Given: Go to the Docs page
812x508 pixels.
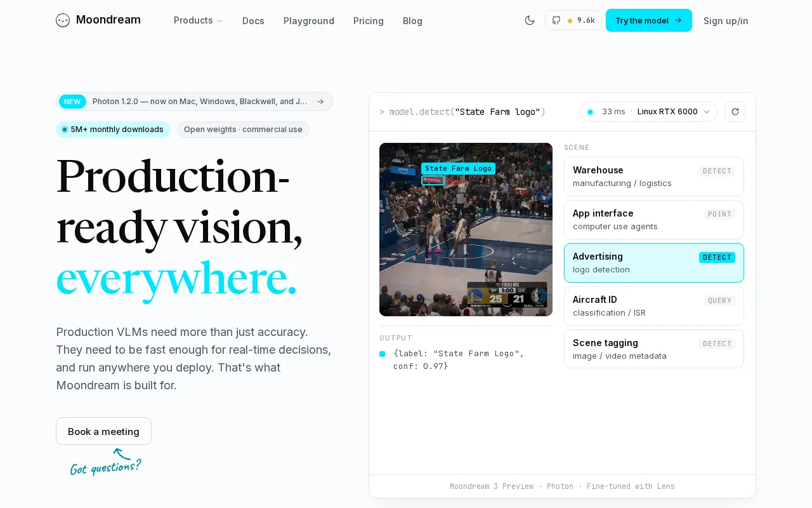Looking at the screenshot, I should point(253,21).
